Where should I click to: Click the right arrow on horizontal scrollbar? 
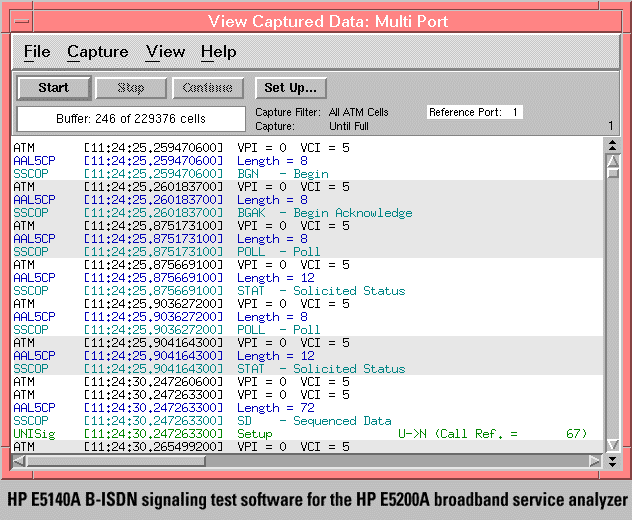(x=595, y=461)
